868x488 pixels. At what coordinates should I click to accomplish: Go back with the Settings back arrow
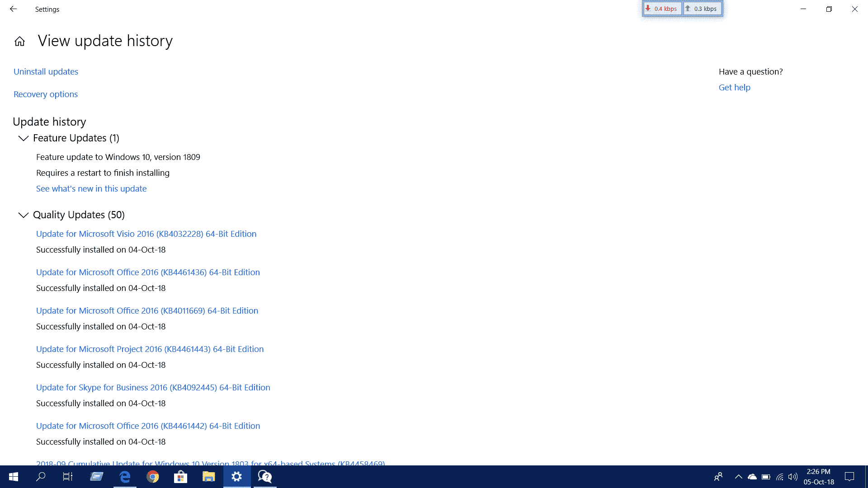[x=13, y=9]
